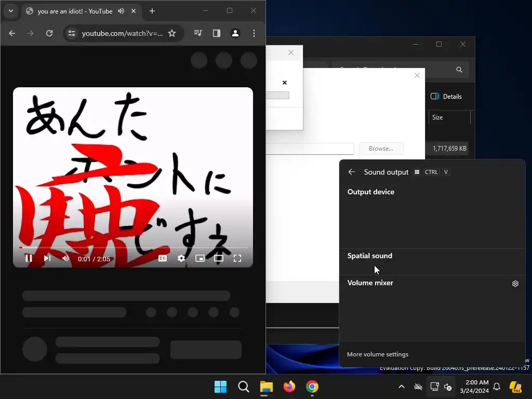Click the Browse... button
The width and height of the screenshot is (532, 399).
click(x=381, y=149)
